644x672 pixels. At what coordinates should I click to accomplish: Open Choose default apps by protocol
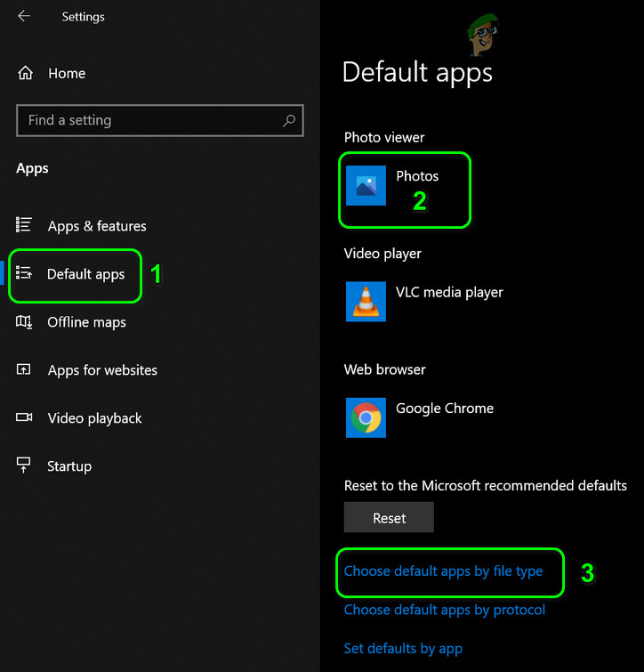click(445, 610)
